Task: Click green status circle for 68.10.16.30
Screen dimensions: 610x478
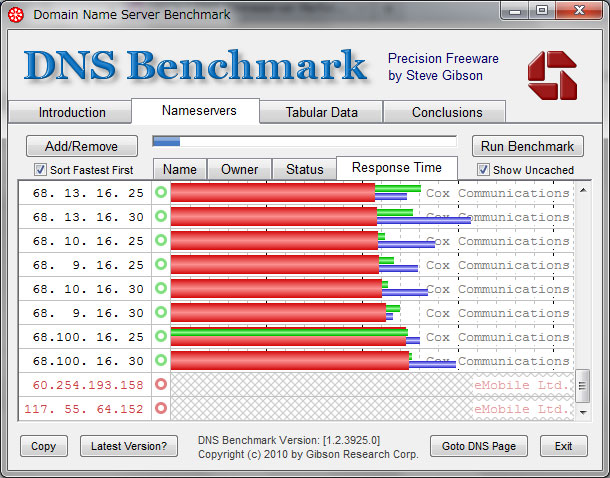Action: [x=161, y=288]
